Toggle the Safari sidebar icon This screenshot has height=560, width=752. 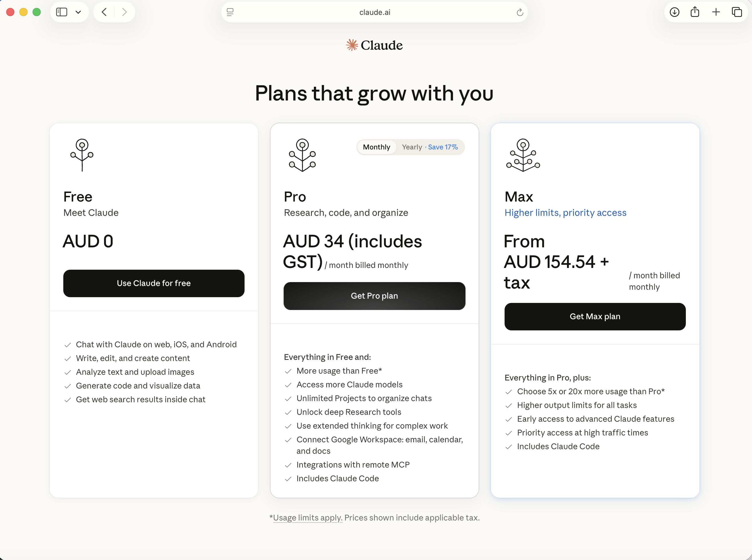click(x=62, y=12)
